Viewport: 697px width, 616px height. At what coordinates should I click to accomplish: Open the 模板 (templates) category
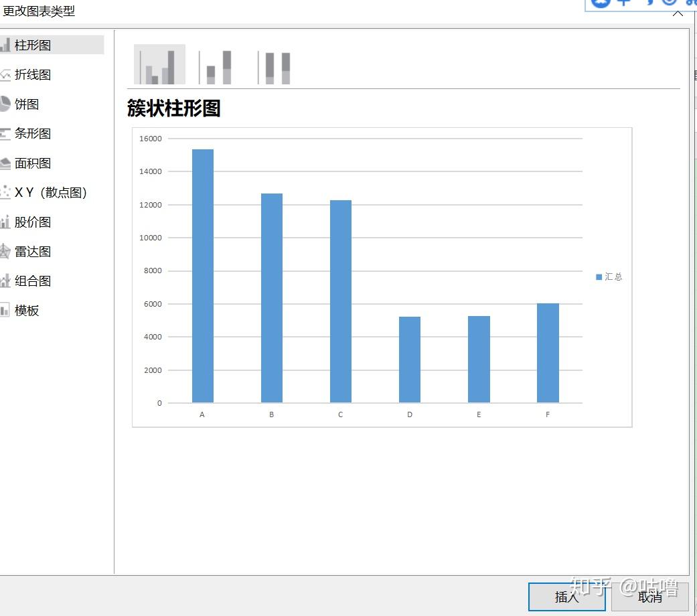pos(28,310)
